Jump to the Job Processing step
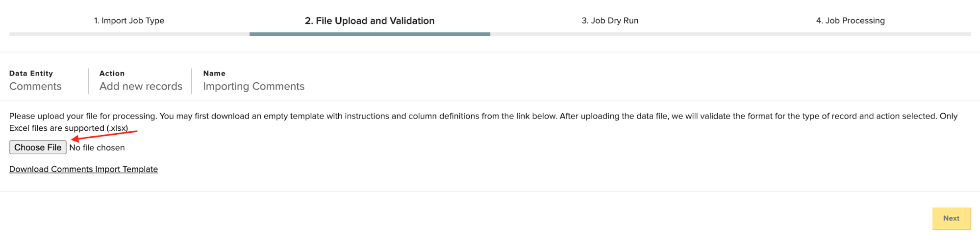The width and height of the screenshot is (980, 240). point(850,21)
